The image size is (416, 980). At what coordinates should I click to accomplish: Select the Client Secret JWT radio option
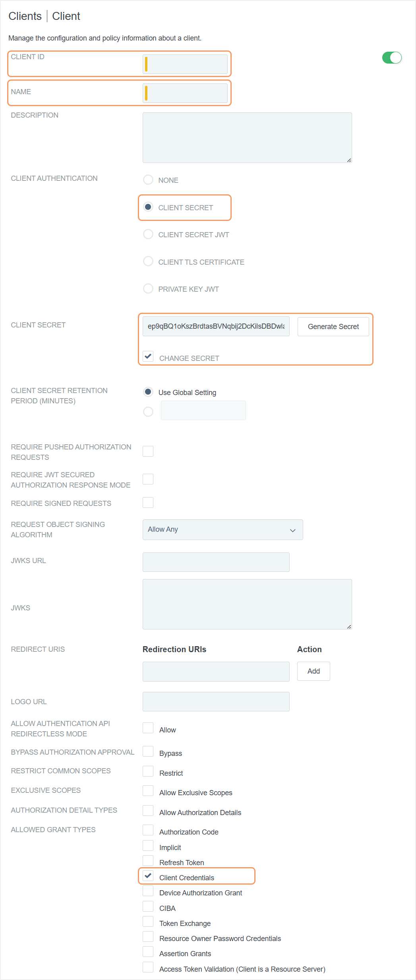click(148, 234)
